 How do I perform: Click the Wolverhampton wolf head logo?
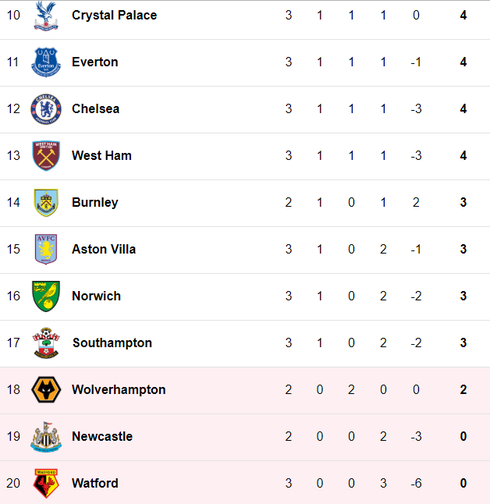coord(46,390)
